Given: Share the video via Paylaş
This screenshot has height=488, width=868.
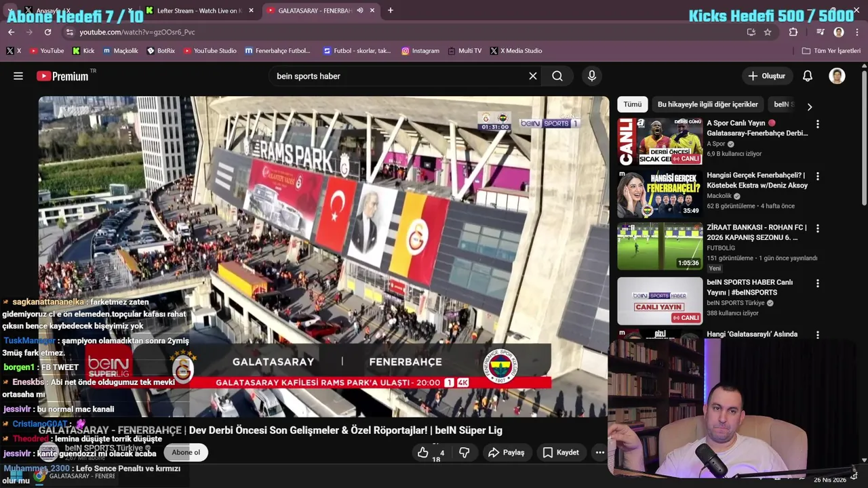Looking at the screenshot, I should tap(507, 452).
